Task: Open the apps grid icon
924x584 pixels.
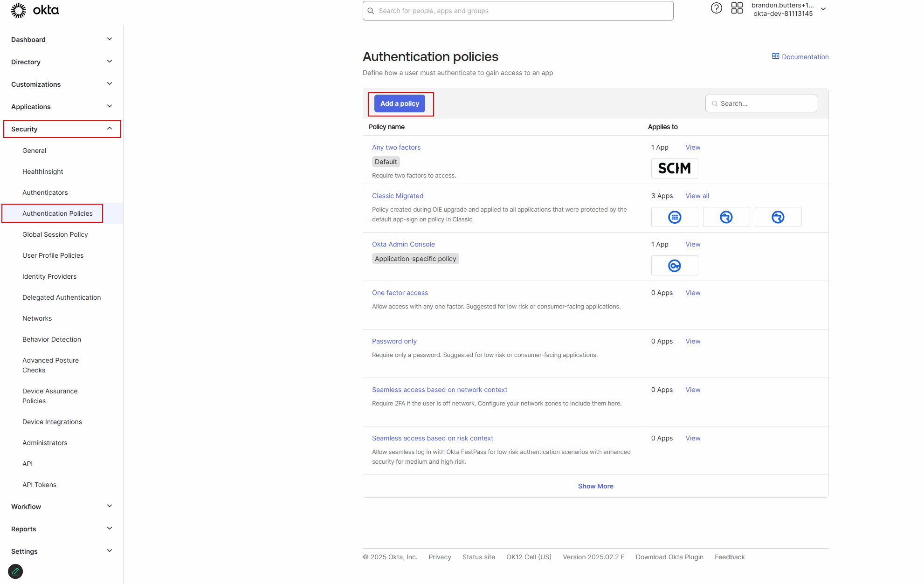Action: pos(737,8)
